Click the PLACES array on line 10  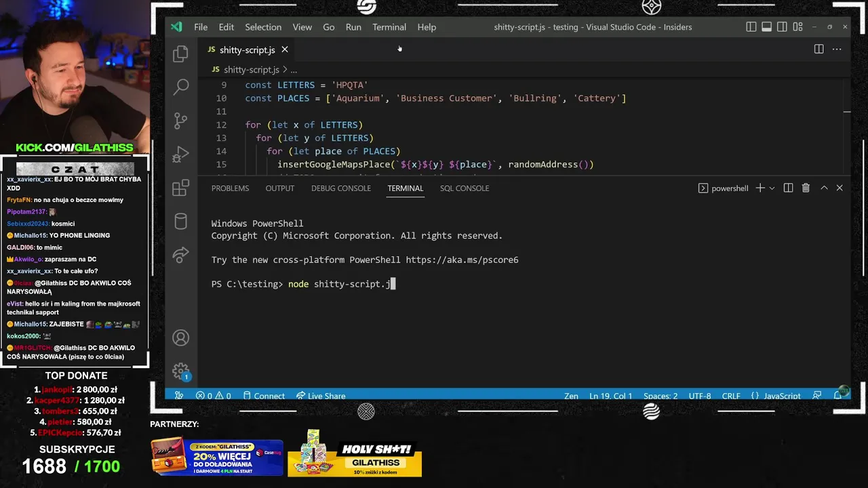pyautogui.click(x=476, y=98)
